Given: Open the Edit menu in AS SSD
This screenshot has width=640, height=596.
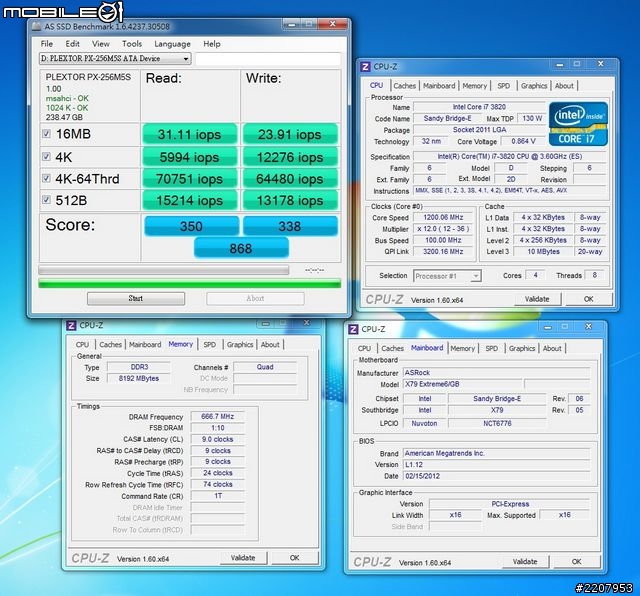Looking at the screenshot, I should tap(72, 44).
